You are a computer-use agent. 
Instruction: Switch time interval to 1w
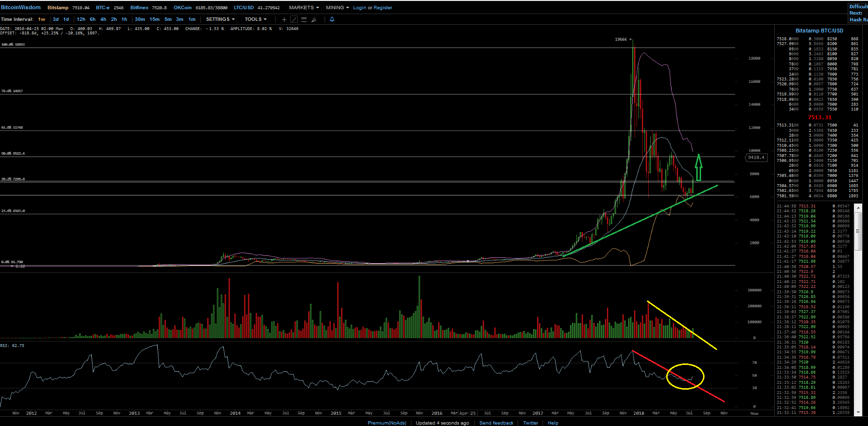tap(42, 19)
